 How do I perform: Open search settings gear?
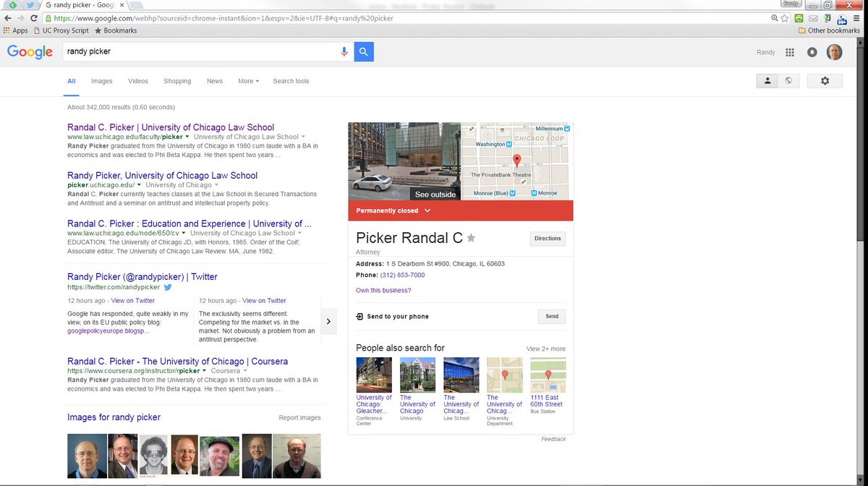825,81
